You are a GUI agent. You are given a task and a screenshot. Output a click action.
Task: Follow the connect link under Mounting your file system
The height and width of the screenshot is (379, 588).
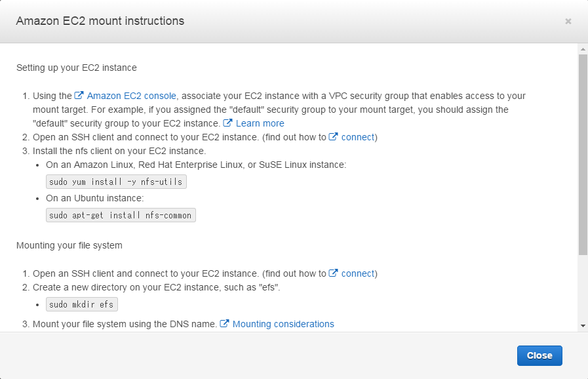(x=358, y=273)
